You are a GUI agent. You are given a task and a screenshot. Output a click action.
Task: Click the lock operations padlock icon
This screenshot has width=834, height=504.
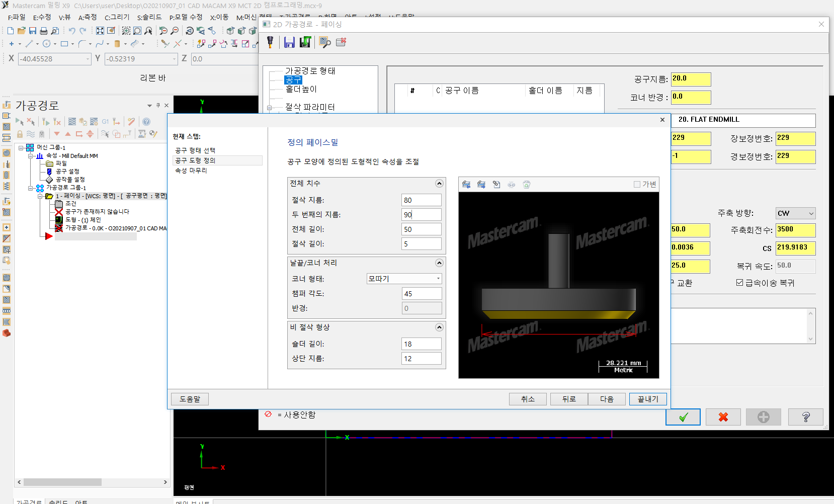click(20, 134)
